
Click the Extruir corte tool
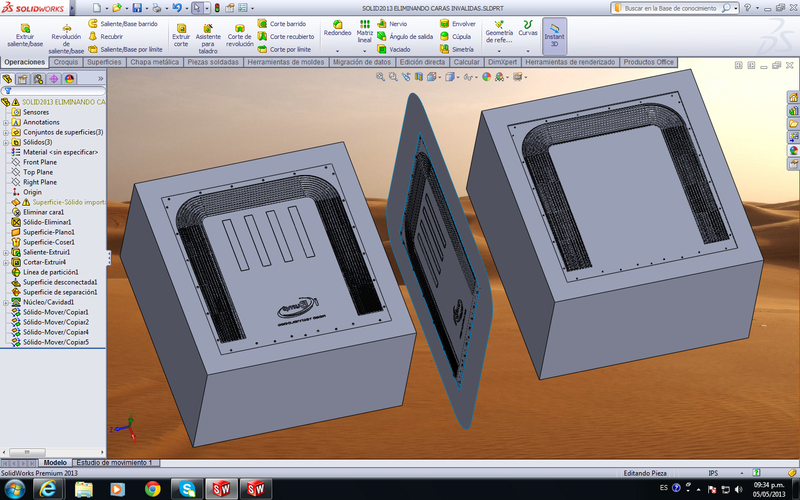[x=181, y=35]
